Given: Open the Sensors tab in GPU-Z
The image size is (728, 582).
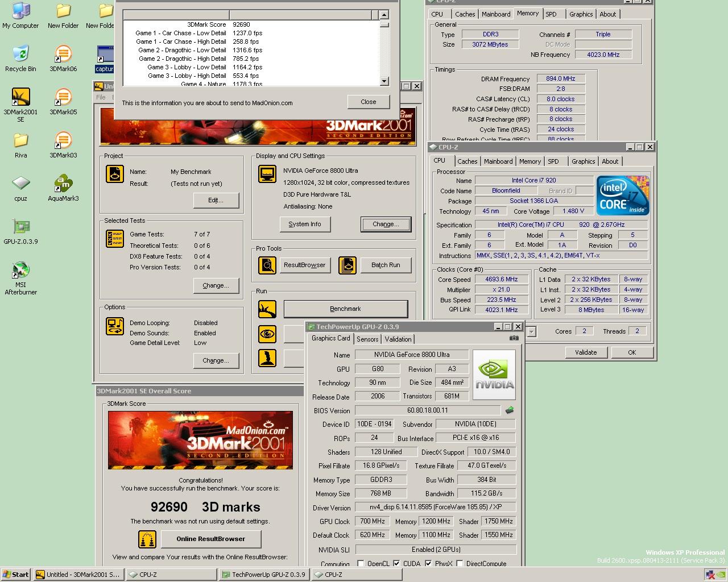Looking at the screenshot, I should (x=367, y=339).
